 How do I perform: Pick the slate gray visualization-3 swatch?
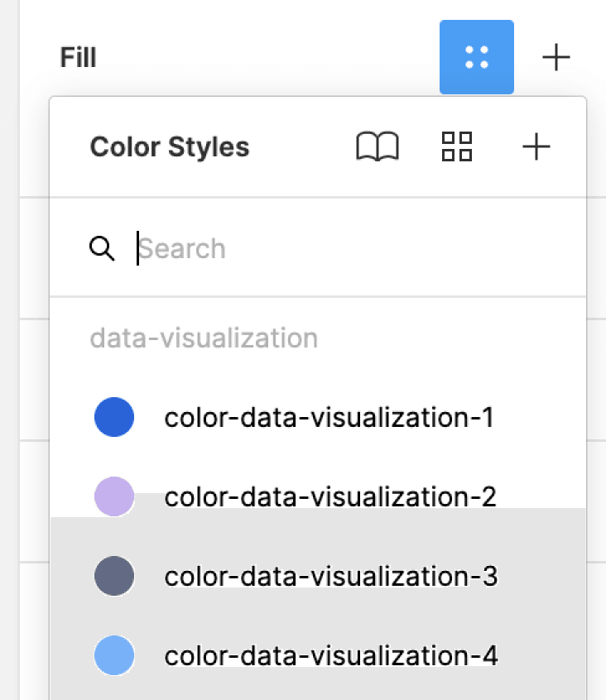point(114,576)
